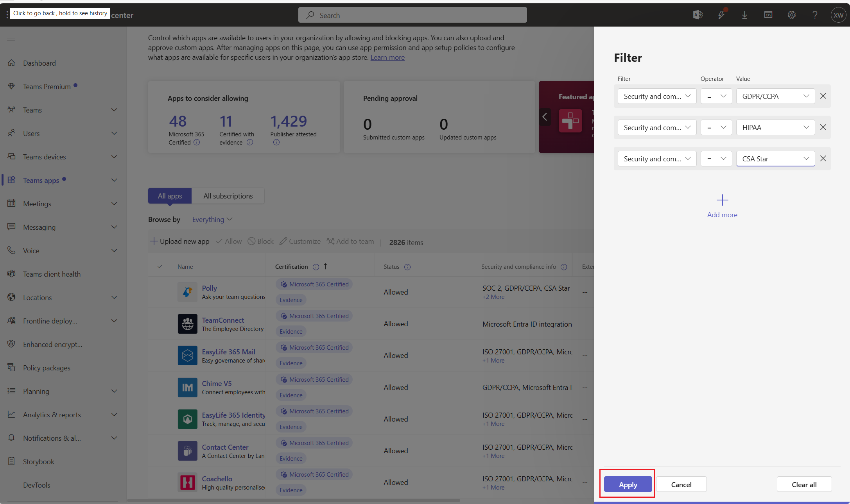Viewport: 850px width, 504px height.
Task: Open the Policy packages section
Action: tap(46, 368)
